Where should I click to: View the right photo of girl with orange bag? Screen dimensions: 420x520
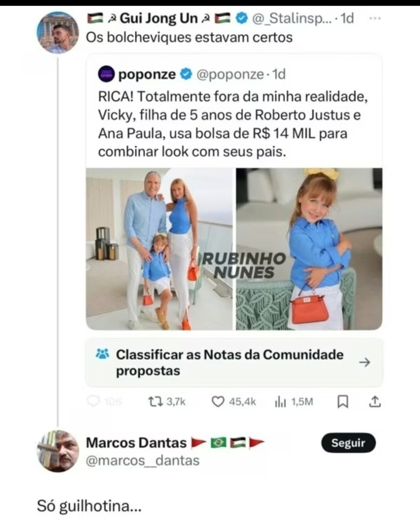pos(309,249)
